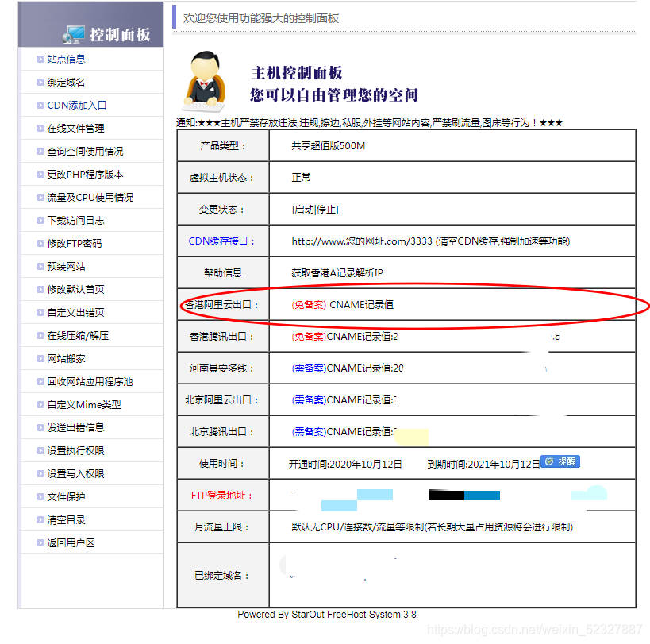Click bullet icon beside 自定义出错页
The image size is (650, 644).
(x=40, y=313)
